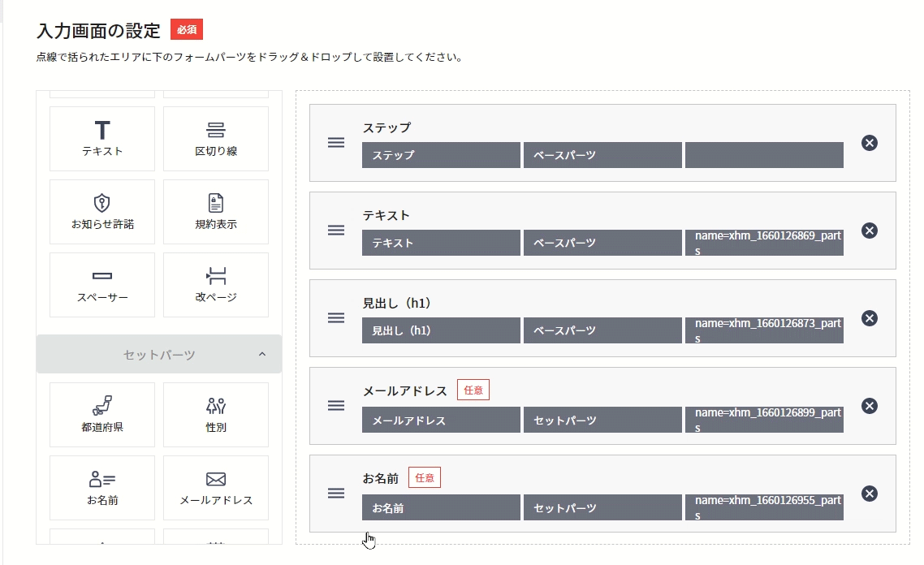The image size is (924, 565).
Task: Select the メールアドレス envelope icon
Action: [x=215, y=487]
